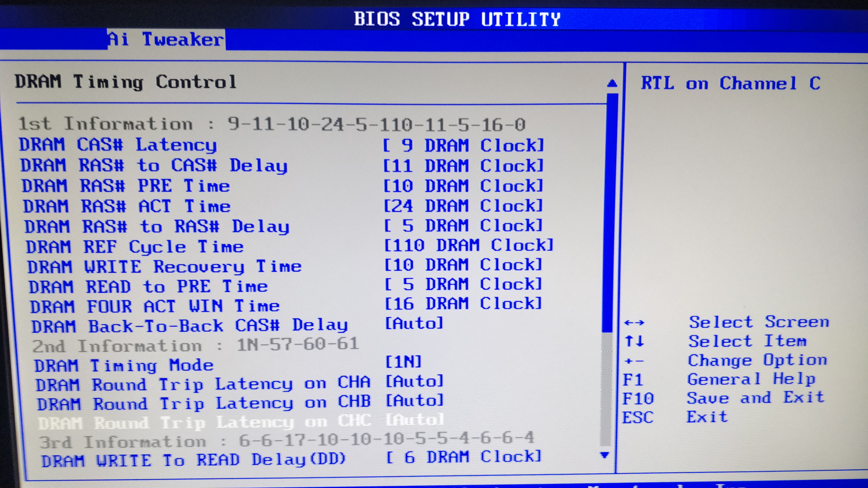Click DRAM FOUR ACT WIN Time value
Viewport: 868px width, 488px height.
click(463, 304)
